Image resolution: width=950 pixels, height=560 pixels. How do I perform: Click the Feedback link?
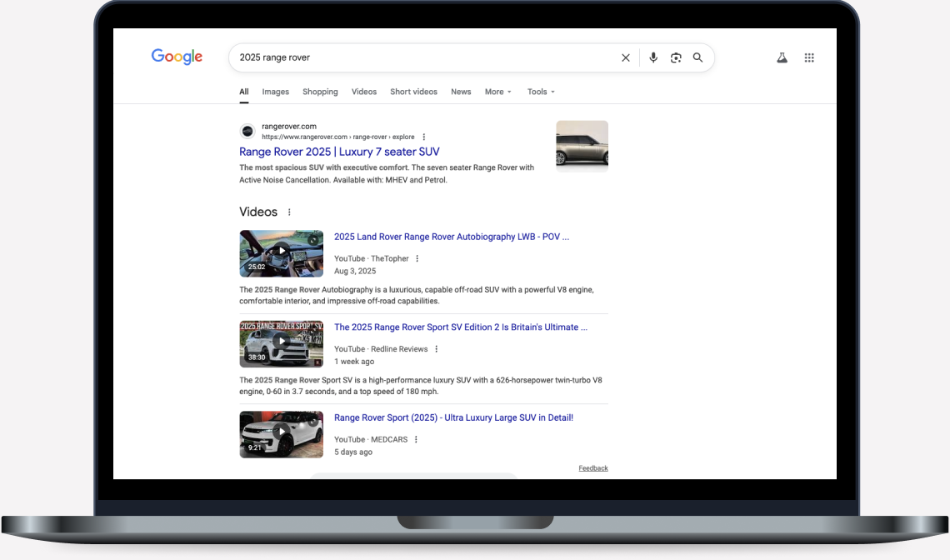click(593, 467)
